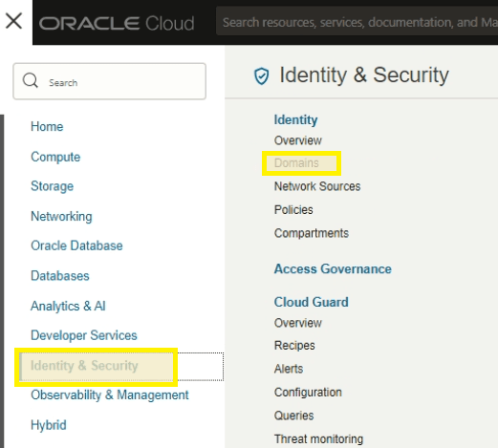Open Recipes under Cloud Guard
Image resolution: width=498 pixels, height=448 pixels.
(294, 346)
